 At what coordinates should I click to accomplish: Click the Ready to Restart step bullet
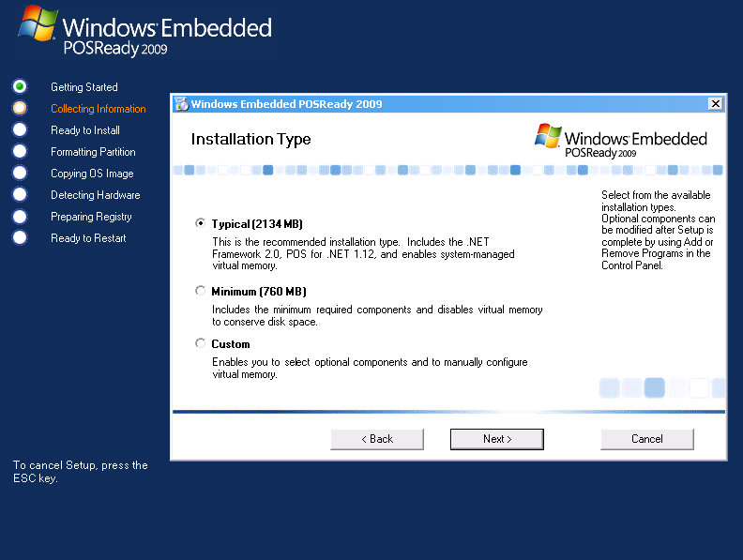click(x=20, y=237)
